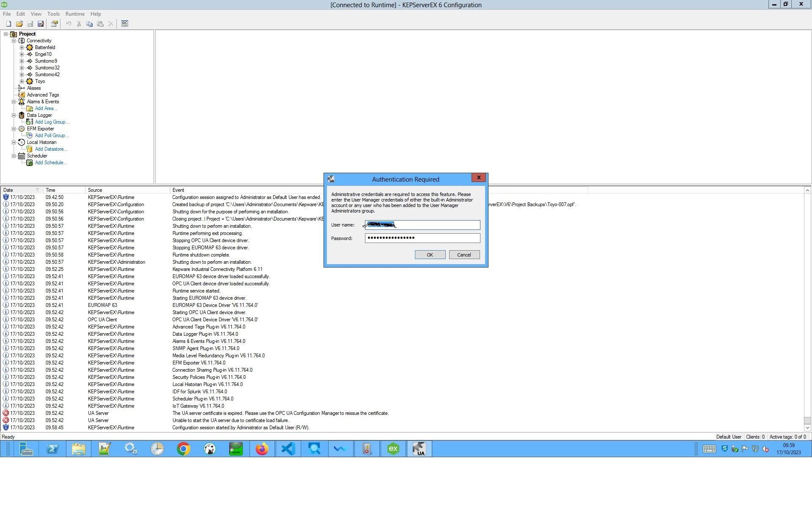Open the Runtime menu
This screenshot has height=508, width=812.
point(75,14)
